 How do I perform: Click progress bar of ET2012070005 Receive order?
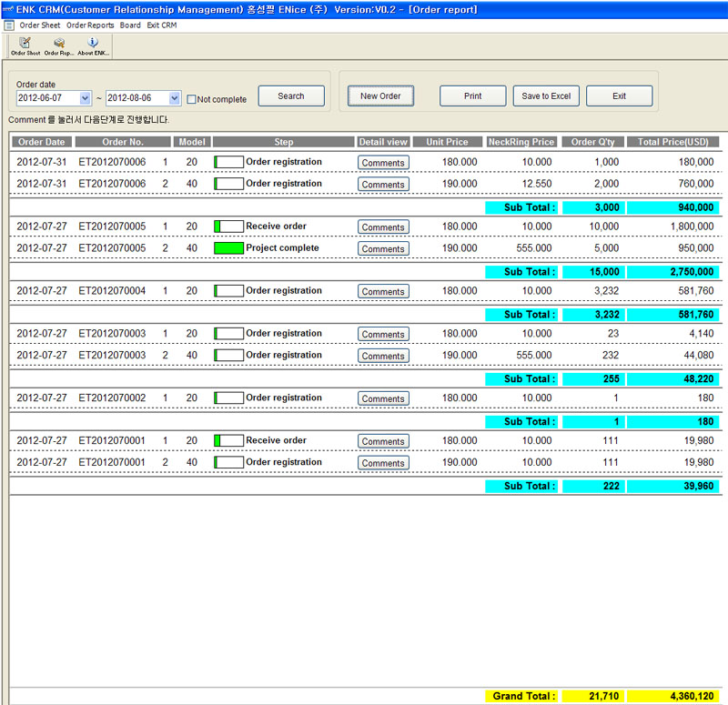[x=229, y=227]
